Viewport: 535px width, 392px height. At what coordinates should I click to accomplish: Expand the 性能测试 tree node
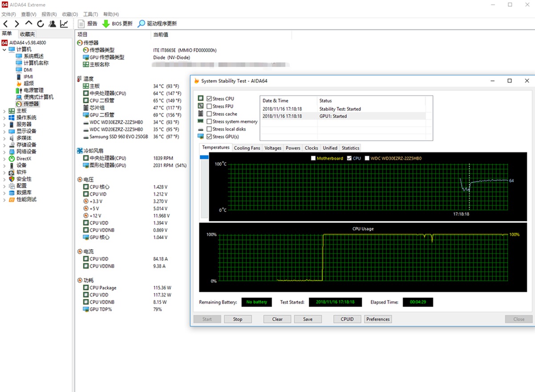[4, 199]
